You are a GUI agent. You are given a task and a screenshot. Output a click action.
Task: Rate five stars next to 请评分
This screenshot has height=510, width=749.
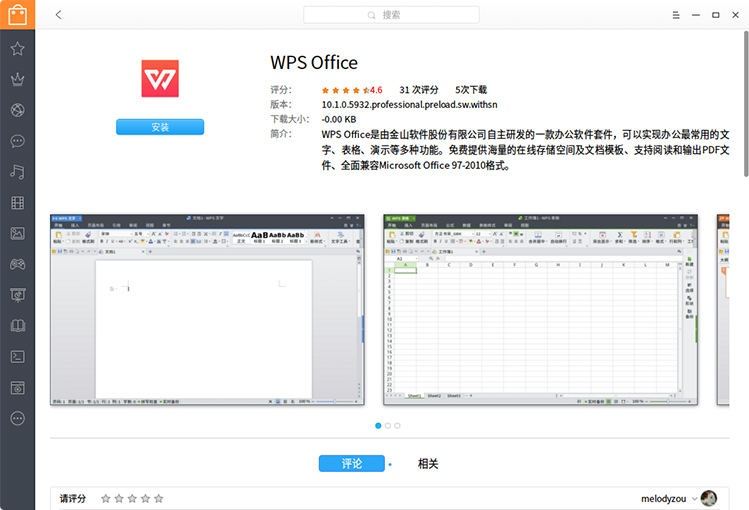tap(158, 498)
